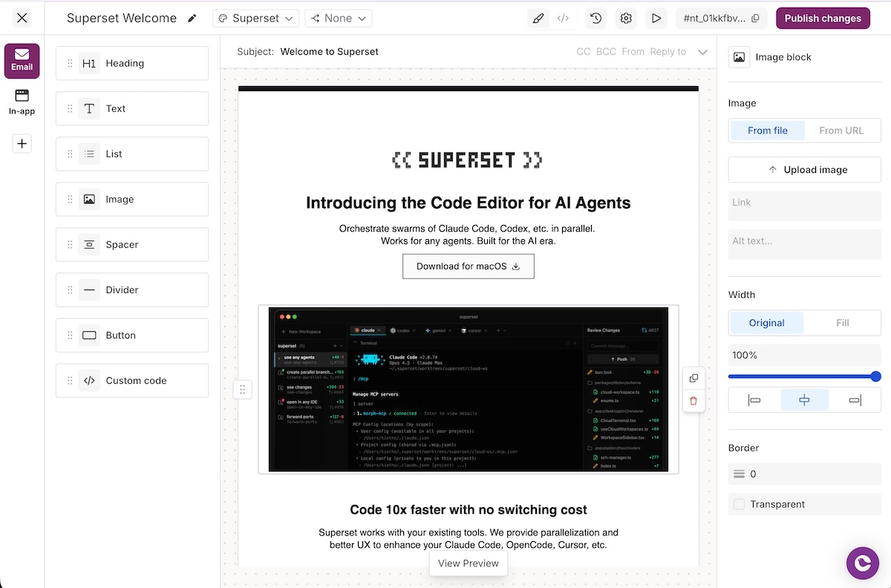Open the Superset workspace dropdown
891x588 pixels.
click(255, 17)
